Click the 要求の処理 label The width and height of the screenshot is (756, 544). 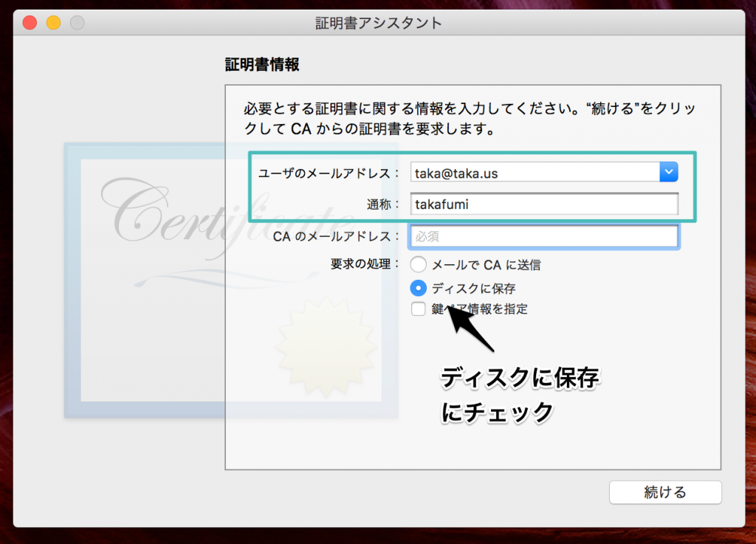[365, 264]
